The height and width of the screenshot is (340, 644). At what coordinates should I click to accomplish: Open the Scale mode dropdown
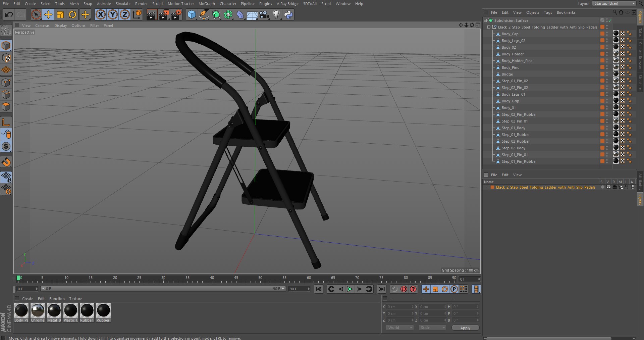pyautogui.click(x=432, y=328)
